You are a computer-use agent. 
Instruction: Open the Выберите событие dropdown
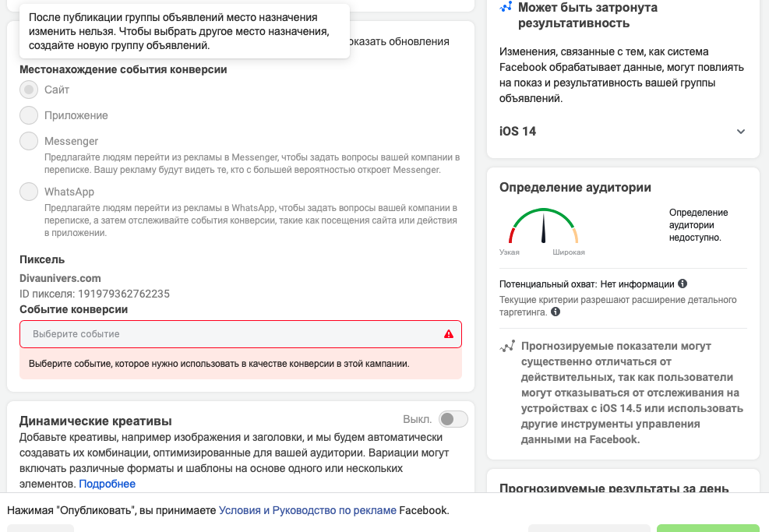click(x=240, y=334)
